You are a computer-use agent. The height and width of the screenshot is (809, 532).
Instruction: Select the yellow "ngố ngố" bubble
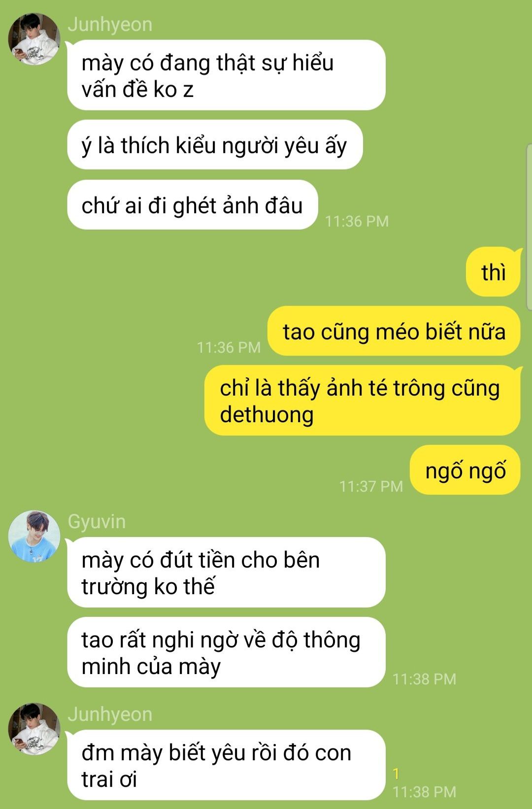pos(465,470)
